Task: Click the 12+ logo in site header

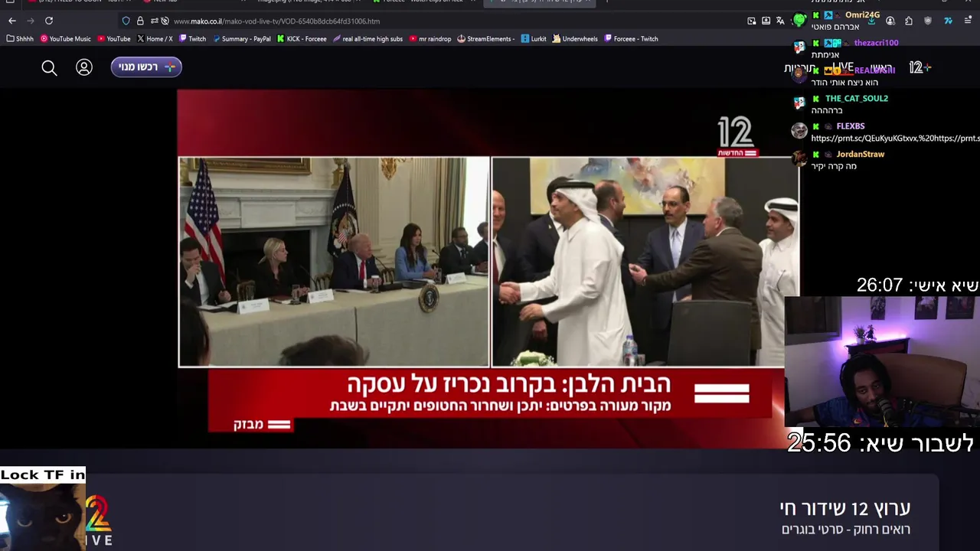Action: tap(920, 67)
